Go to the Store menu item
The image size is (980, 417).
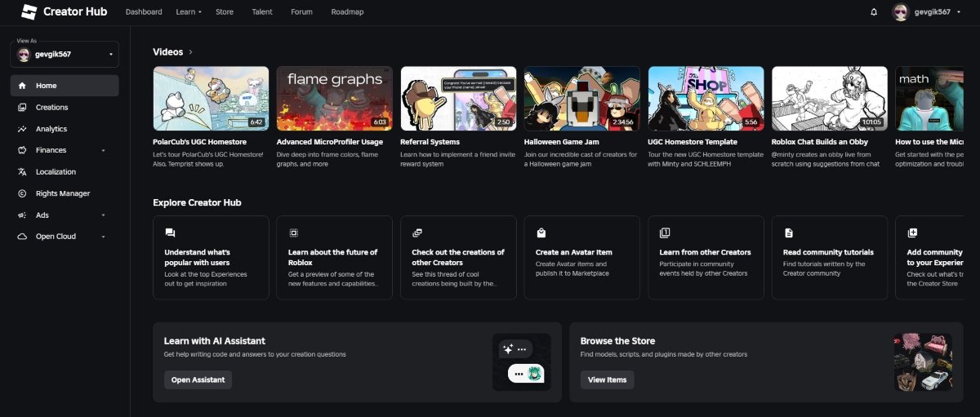click(x=225, y=12)
